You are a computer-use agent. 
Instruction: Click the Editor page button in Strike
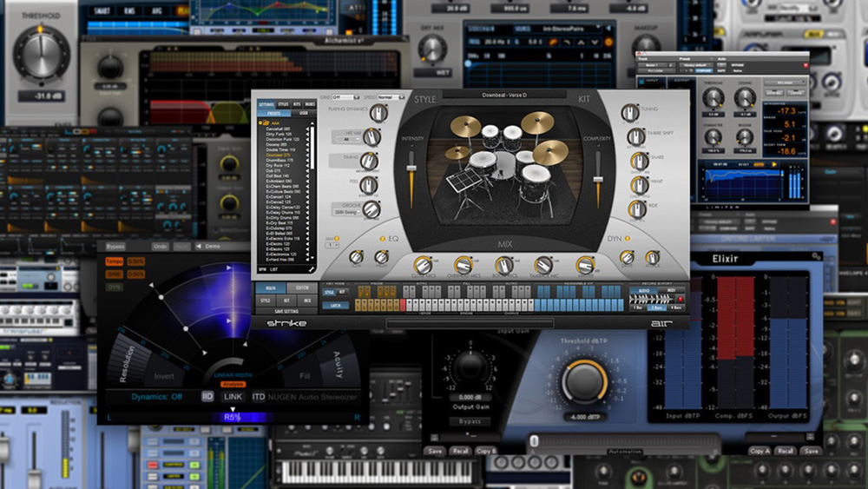point(302,288)
